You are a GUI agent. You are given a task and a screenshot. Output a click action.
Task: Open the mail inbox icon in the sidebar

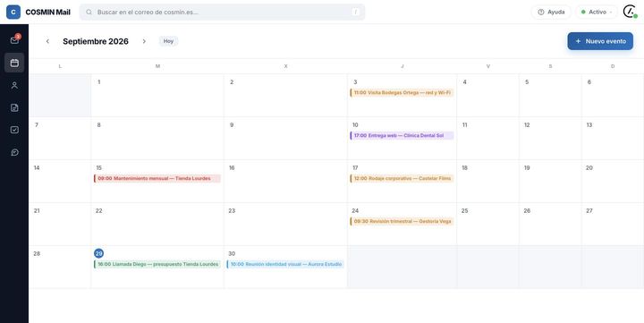14,40
